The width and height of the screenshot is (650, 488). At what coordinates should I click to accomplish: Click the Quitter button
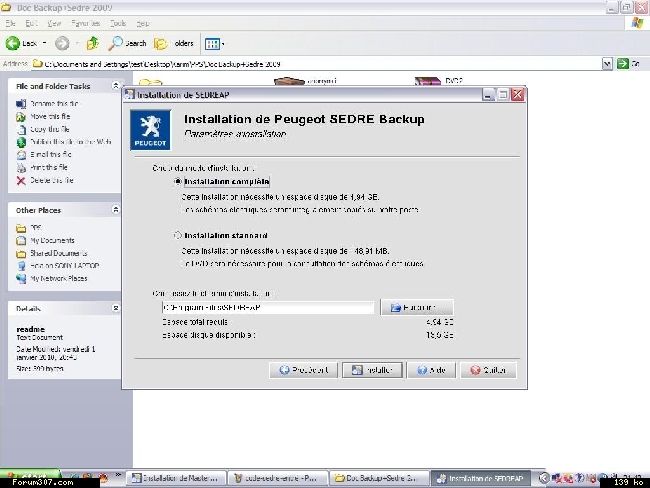pos(489,370)
